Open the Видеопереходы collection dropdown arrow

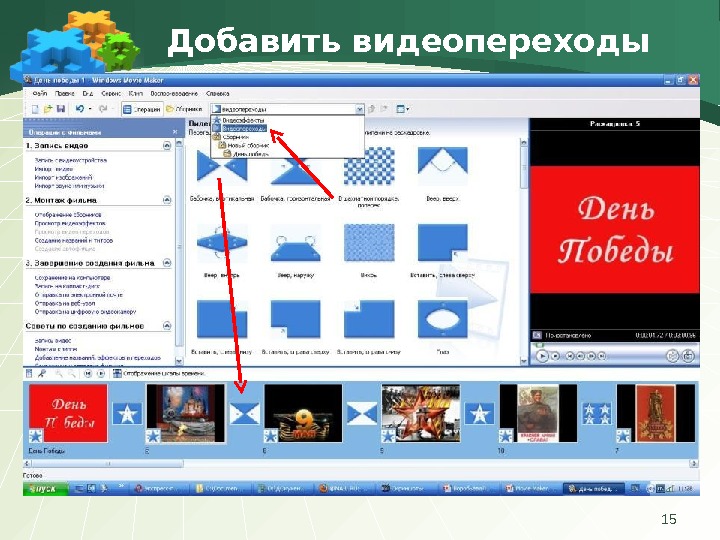click(359, 109)
